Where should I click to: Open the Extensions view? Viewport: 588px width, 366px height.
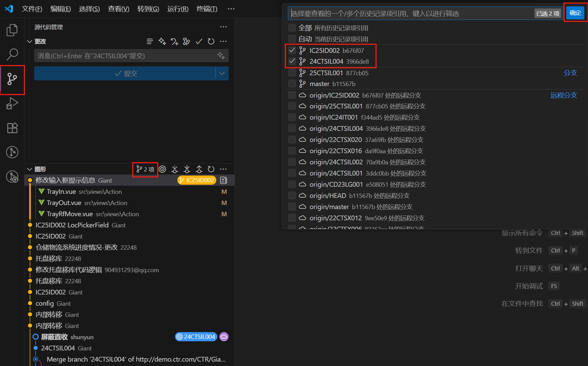click(x=12, y=128)
